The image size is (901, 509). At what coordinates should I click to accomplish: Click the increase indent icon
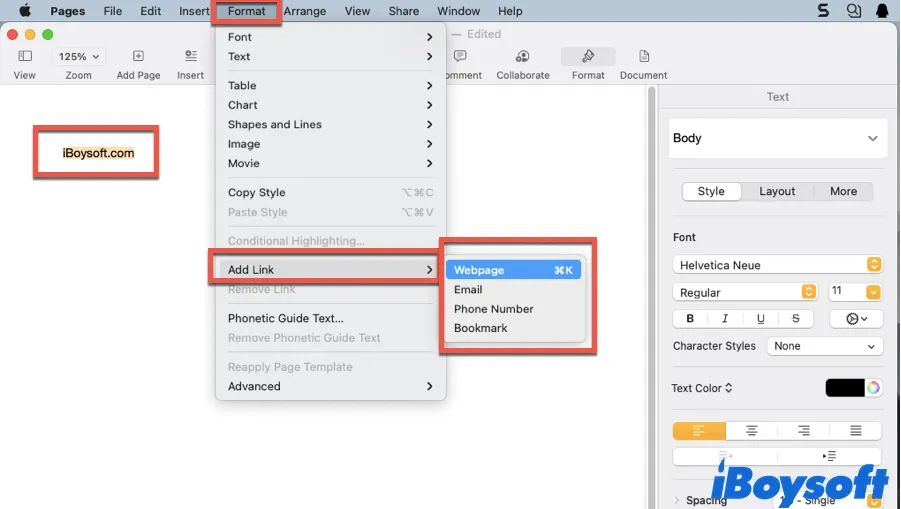click(x=829, y=456)
